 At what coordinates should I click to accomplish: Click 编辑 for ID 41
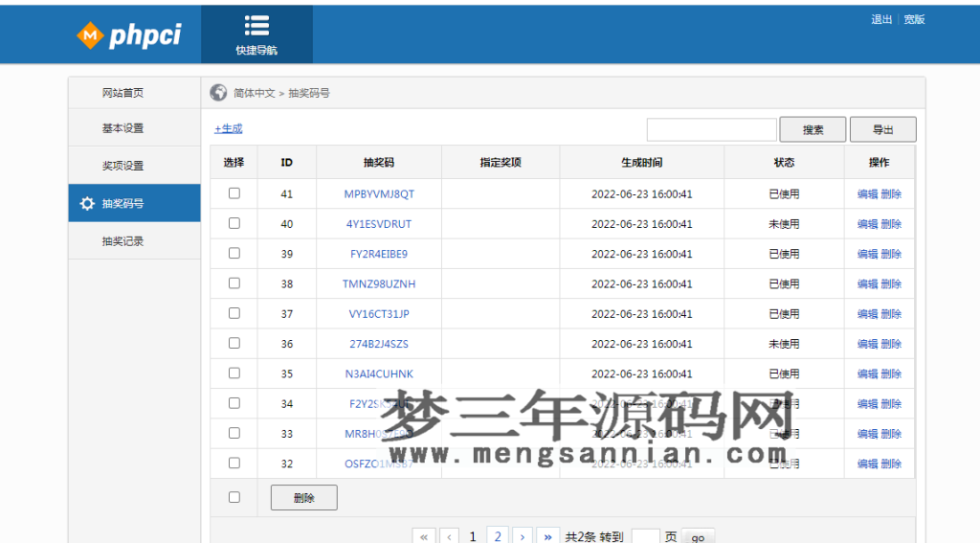tap(867, 193)
